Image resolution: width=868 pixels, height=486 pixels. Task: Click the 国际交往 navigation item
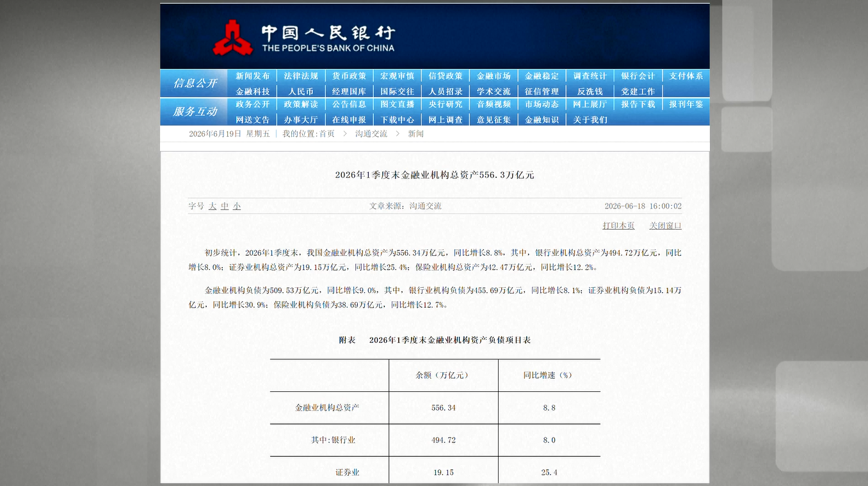pos(397,91)
